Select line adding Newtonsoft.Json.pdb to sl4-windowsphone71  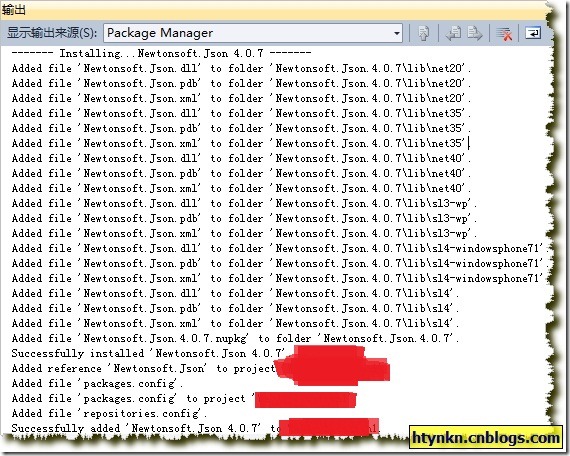pyautogui.click(x=280, y=263)
